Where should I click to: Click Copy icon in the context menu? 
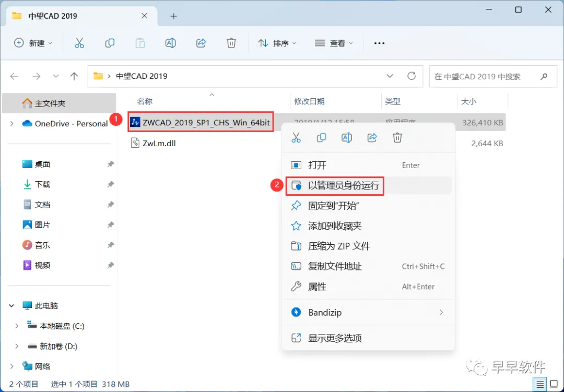tap(321, 138)
